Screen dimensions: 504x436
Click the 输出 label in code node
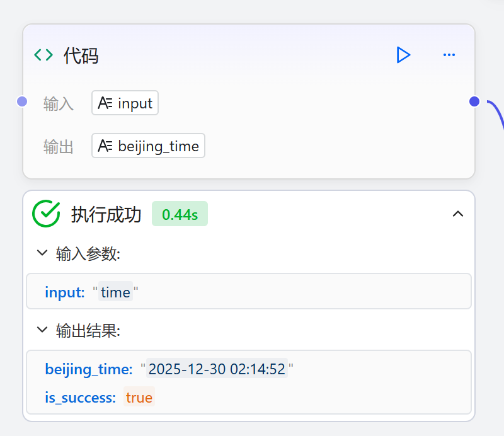pos(59,147)
